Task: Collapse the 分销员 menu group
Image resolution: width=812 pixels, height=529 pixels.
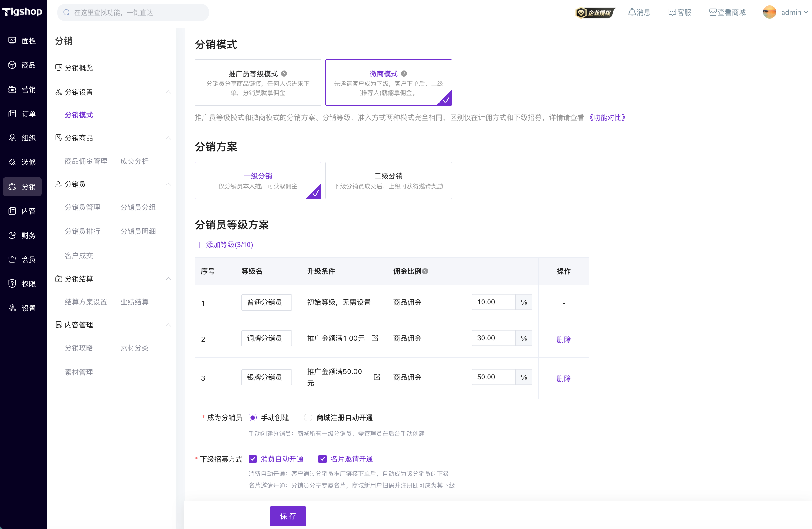Action: pyautogui.click(x=168, y=184)
